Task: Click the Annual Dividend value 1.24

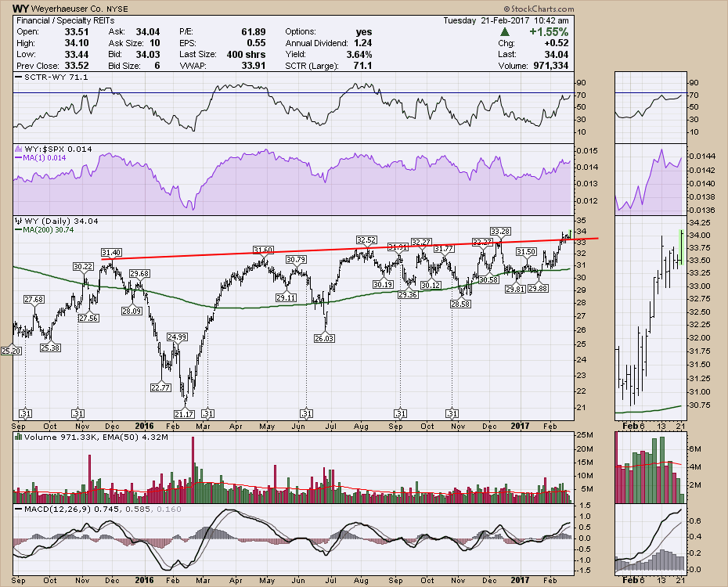Action: [x=362, y=43]
